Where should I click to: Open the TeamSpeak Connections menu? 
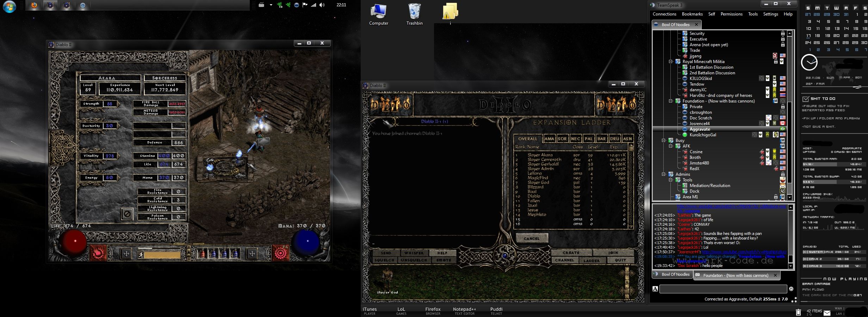664,14
